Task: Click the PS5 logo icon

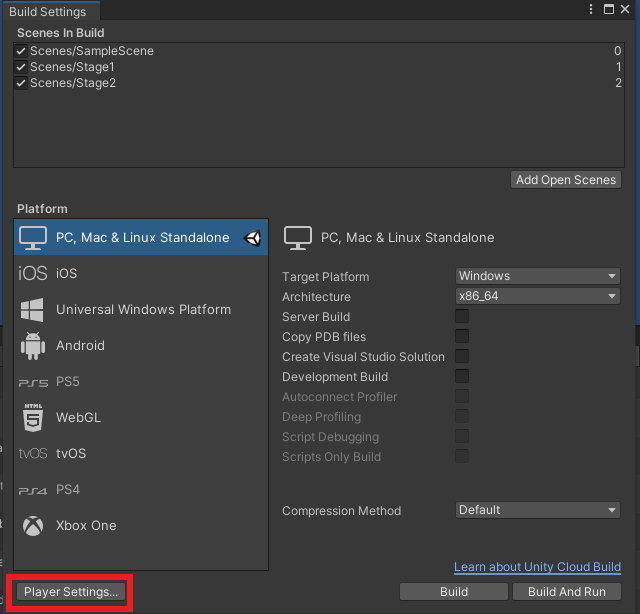Action: (33, 383)
